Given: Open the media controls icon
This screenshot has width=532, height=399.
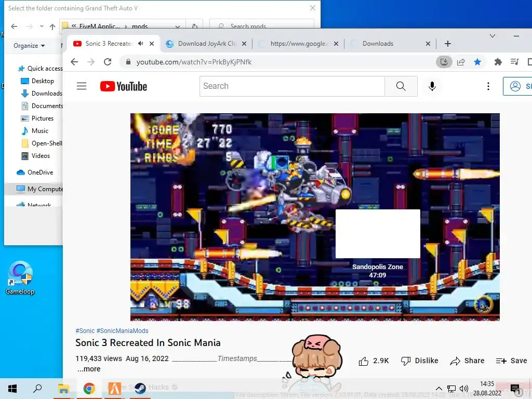Looking at the screenshot, I should click(514, 62).
